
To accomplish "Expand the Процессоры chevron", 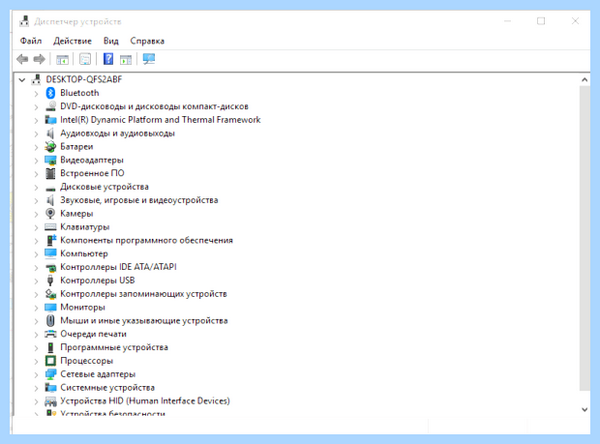I will 36,361.
